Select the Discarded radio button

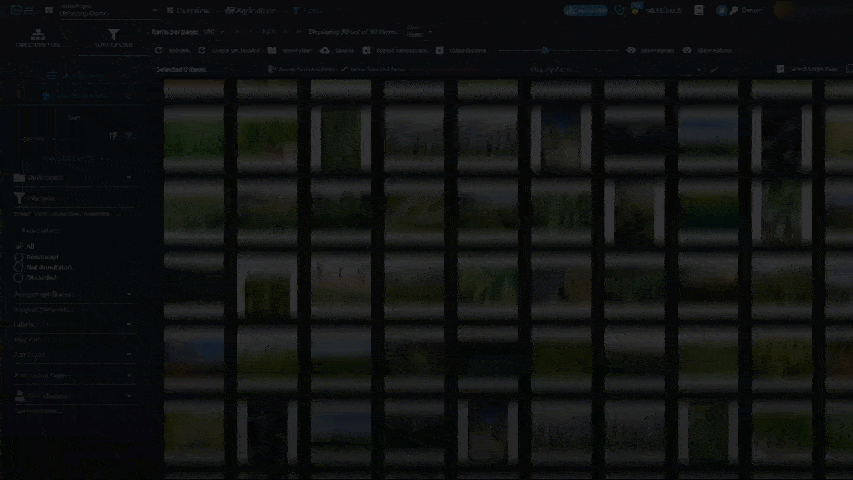tap(19, 278)
